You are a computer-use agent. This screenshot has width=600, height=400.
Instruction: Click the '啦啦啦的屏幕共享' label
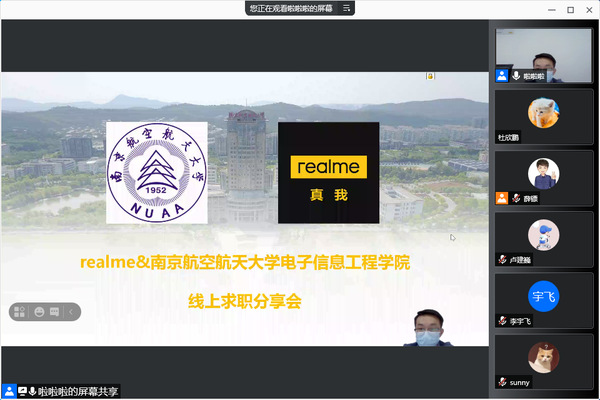[x=78, y=391]
